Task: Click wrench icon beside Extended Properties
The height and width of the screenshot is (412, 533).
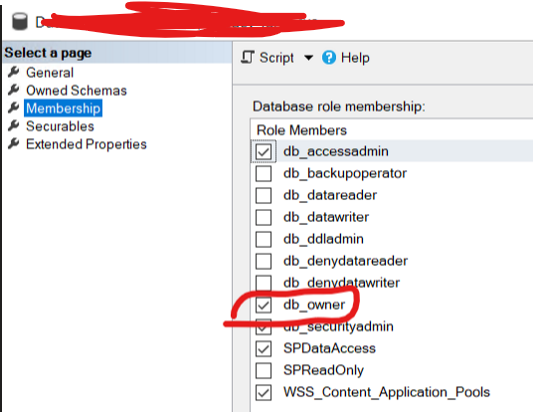Action: [x=14, y=143]
